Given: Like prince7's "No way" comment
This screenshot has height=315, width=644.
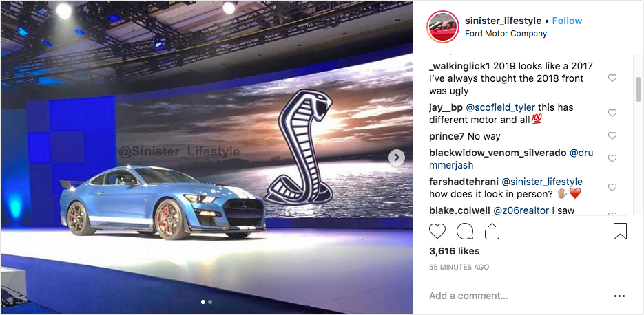Looking at the screenshot, I should pyautogui.click(x=612, y=135).
